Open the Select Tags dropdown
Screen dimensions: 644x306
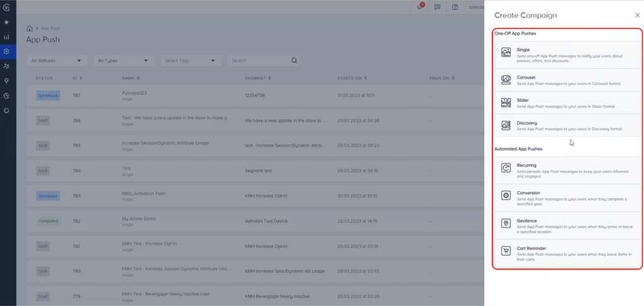click(191, 60)
